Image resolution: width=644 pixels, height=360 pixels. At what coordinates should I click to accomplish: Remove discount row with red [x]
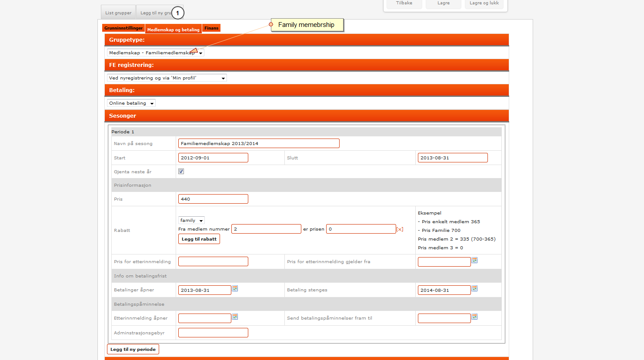pyautogui.click(x=400, y=229)
